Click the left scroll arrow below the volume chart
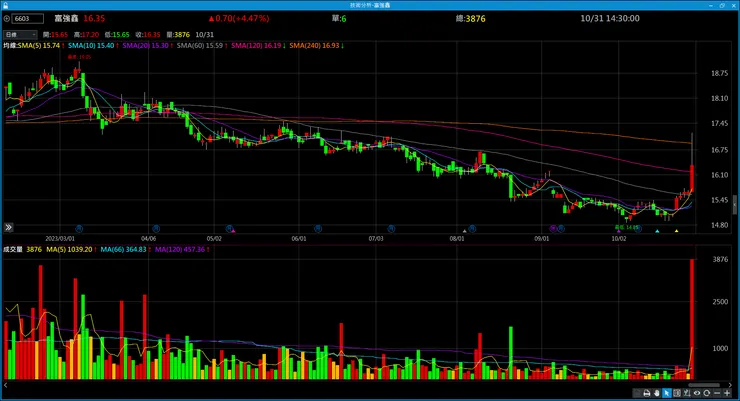 (x=5, y=385)
